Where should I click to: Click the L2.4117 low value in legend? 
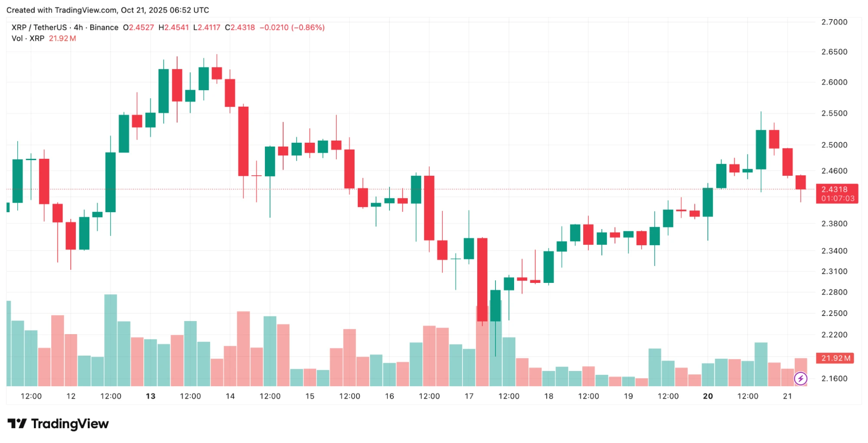(x=207, y=27)
